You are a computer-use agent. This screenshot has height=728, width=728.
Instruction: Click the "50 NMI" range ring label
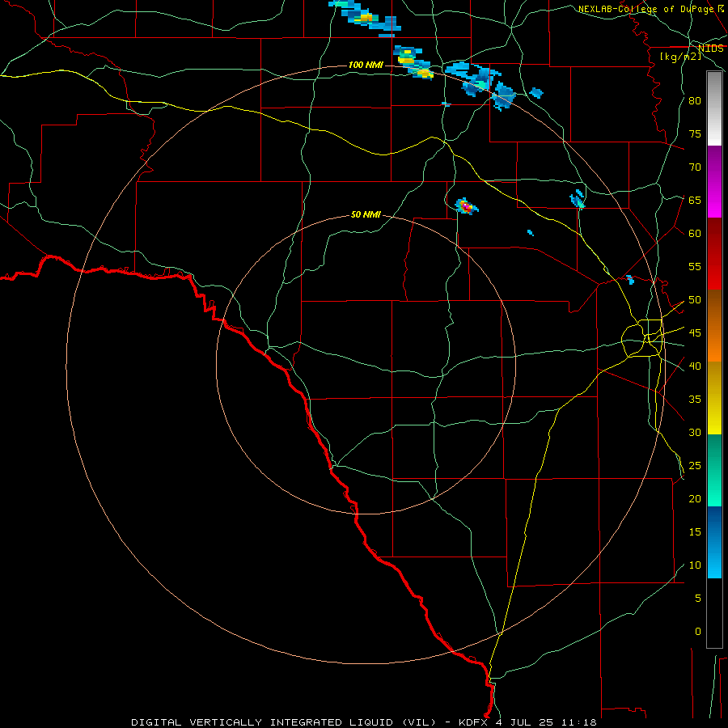366,214
